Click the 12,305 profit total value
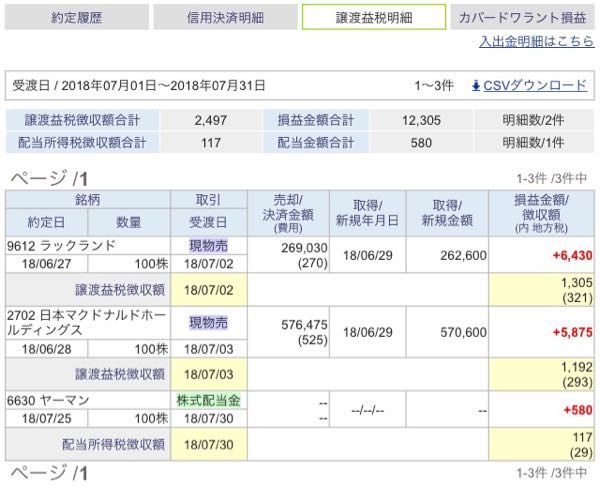 [x=421, y=121]
